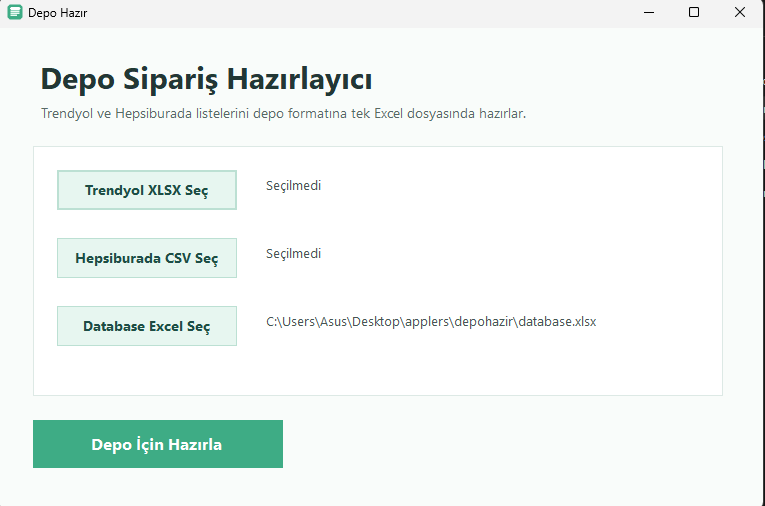Click the Depo Hazır window title text
Screen dimensions: 765x506
(58, 13)
